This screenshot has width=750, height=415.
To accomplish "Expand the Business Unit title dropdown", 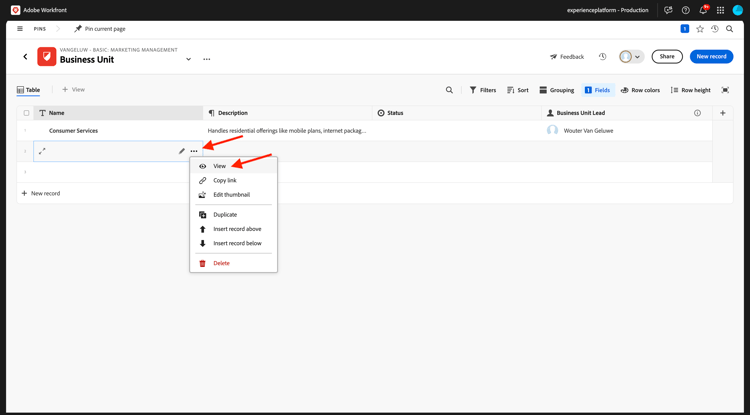I will tap(188, 59).
